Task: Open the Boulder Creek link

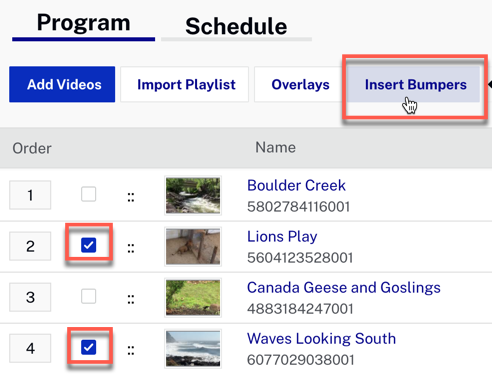Action: click(296, 185)
